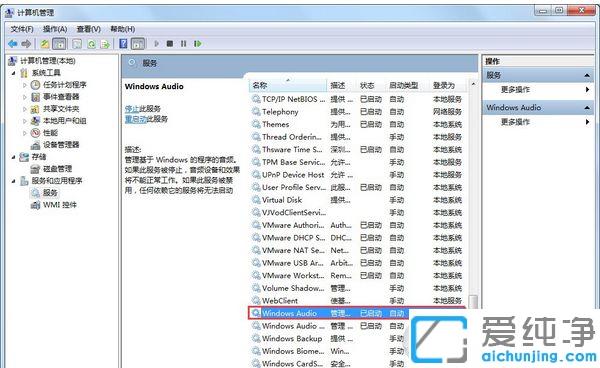Click the green Refresh toolbar icon
Viewport: 600px width, 368px height.
coord(91,44)
